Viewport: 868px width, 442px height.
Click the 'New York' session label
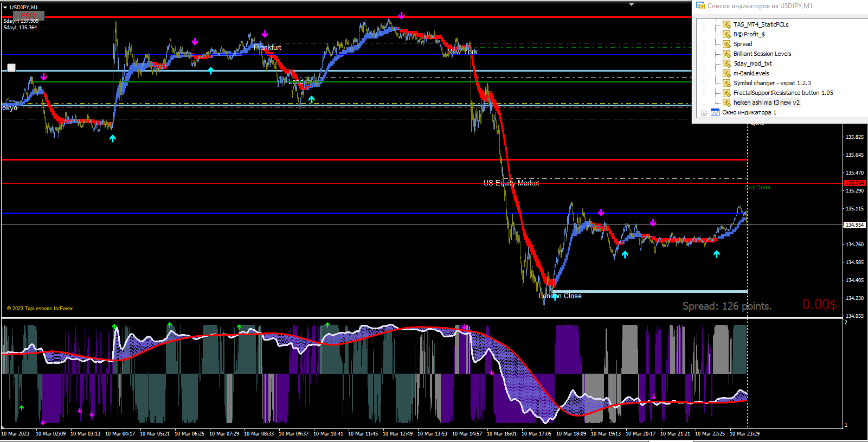(462, 52)
